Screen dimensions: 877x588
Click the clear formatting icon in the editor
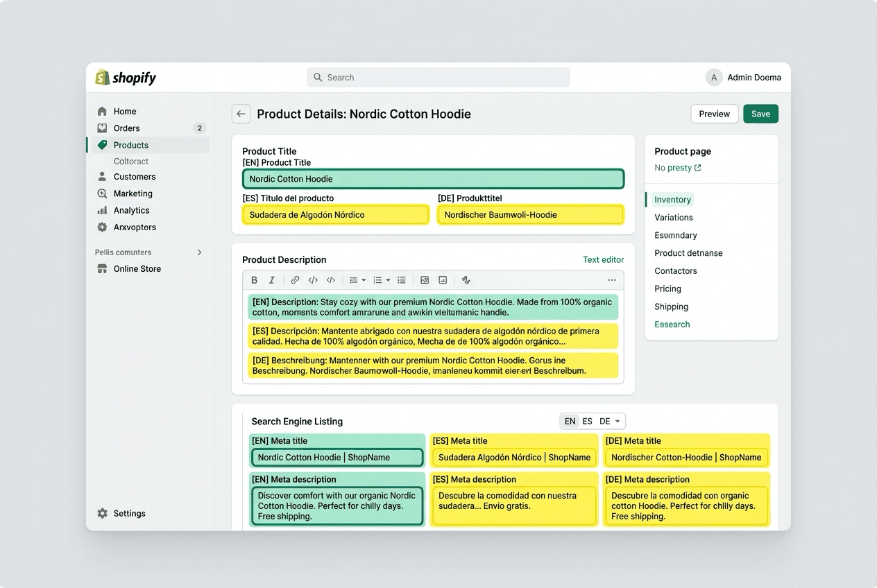pos(466,280)
